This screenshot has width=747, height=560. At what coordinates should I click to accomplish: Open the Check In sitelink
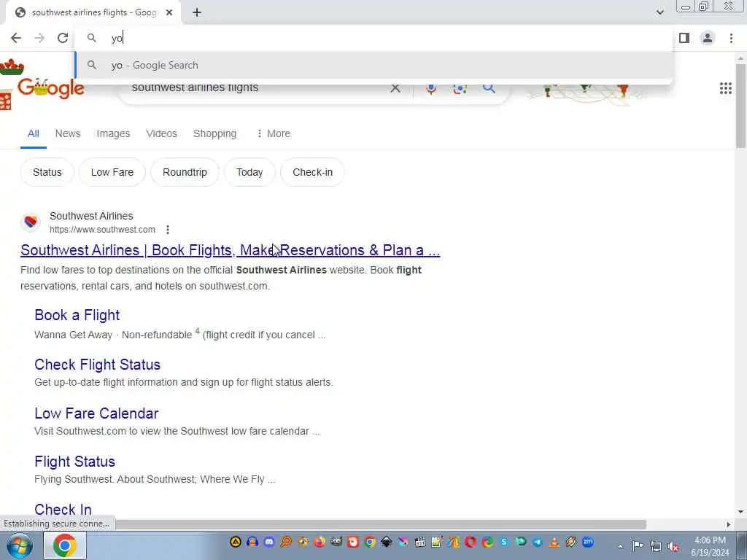pyautogui.click(x=63, y=510)
